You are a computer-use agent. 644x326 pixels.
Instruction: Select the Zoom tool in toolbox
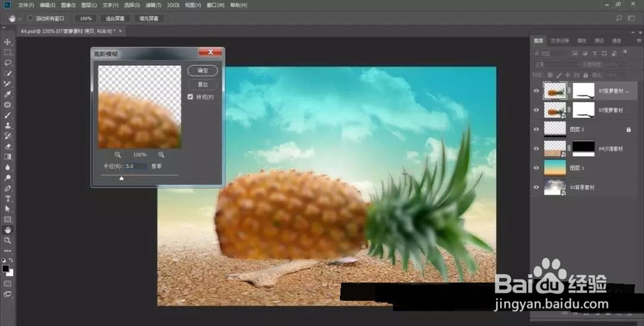pos(7,240)
